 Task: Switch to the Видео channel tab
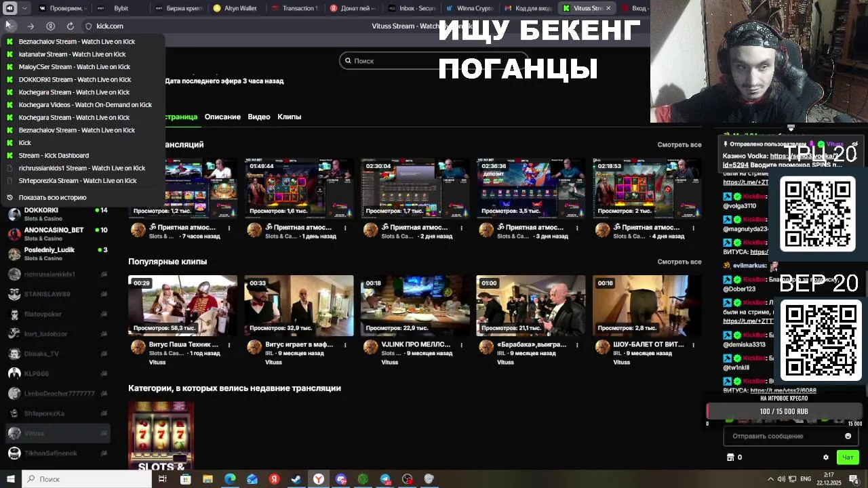point(259,117)
